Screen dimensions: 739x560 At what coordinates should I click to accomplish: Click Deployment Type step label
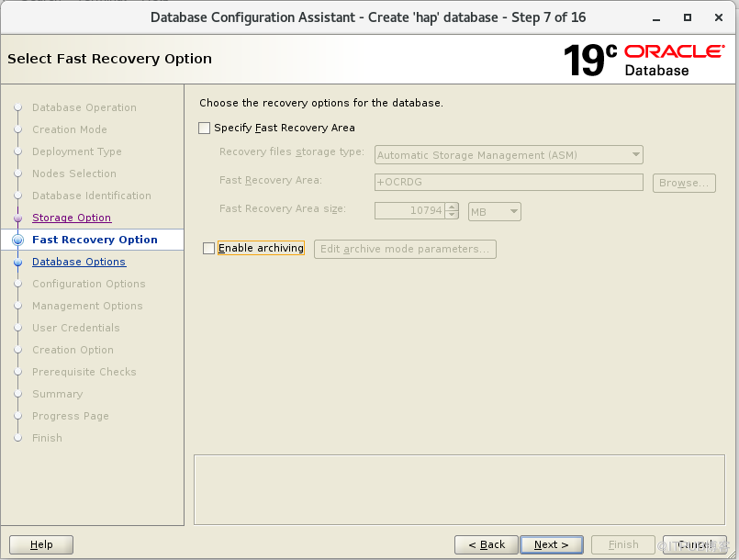point(77,151)
